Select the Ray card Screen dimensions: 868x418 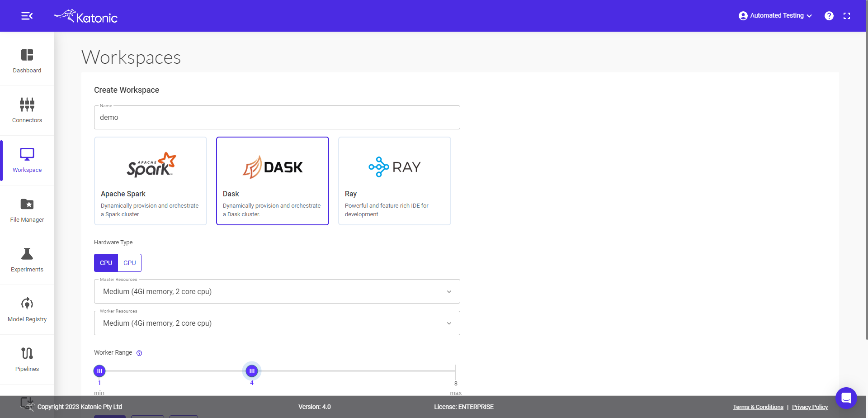395,181
